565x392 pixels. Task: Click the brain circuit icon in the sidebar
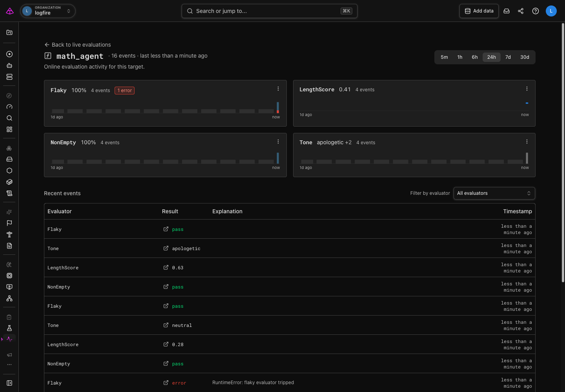pyautogui.click(x=9, y=265)
